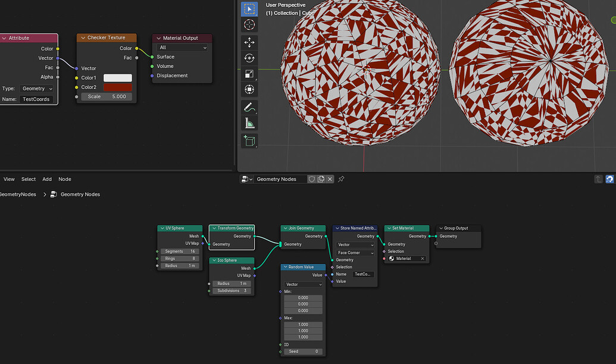This screenshot has height=364, width=616.
Task: Open the Type Geometry dropdown in the Attribute node
Action: point(36,89)
